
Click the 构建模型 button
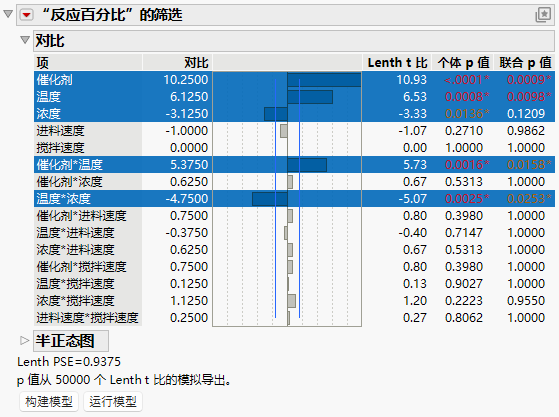[49, 401]
